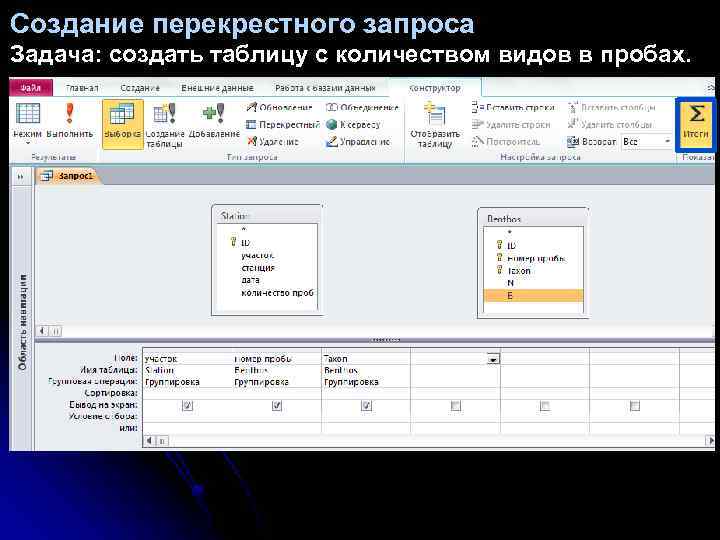720x540 pixels.
Task: Uncheck Вывод на экран for Taxon
Action: click(x=366, y=406)
